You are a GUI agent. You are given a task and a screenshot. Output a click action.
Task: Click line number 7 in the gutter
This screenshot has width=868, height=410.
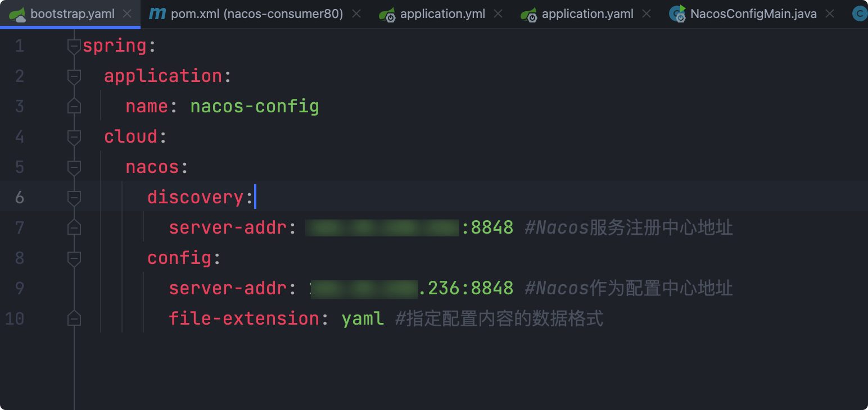pyautogui.click(x=20, y=227)
